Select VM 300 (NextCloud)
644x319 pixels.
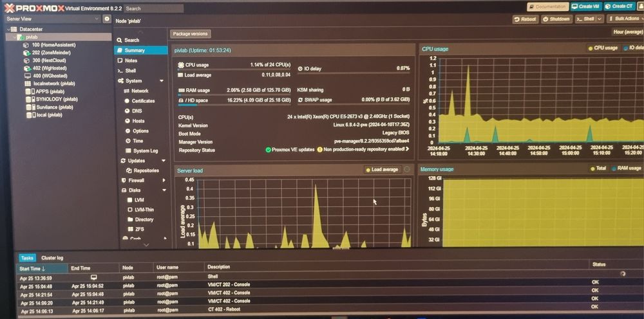click(49, 60)
